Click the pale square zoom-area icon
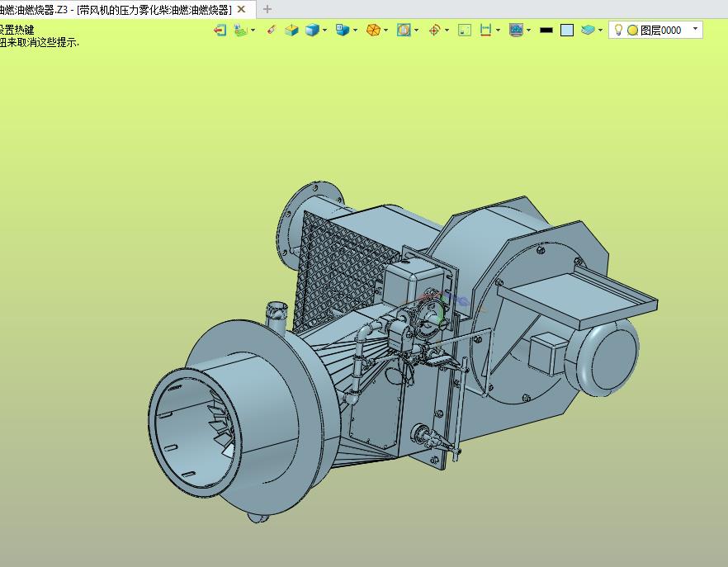This screenshot has height=567, width=728. coord(465,31)
